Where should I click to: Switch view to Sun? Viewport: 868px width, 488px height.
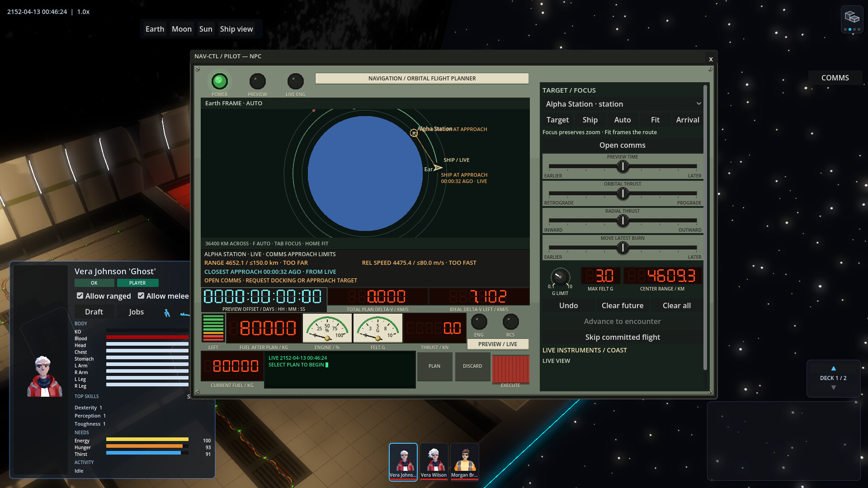tap(206, 29)
